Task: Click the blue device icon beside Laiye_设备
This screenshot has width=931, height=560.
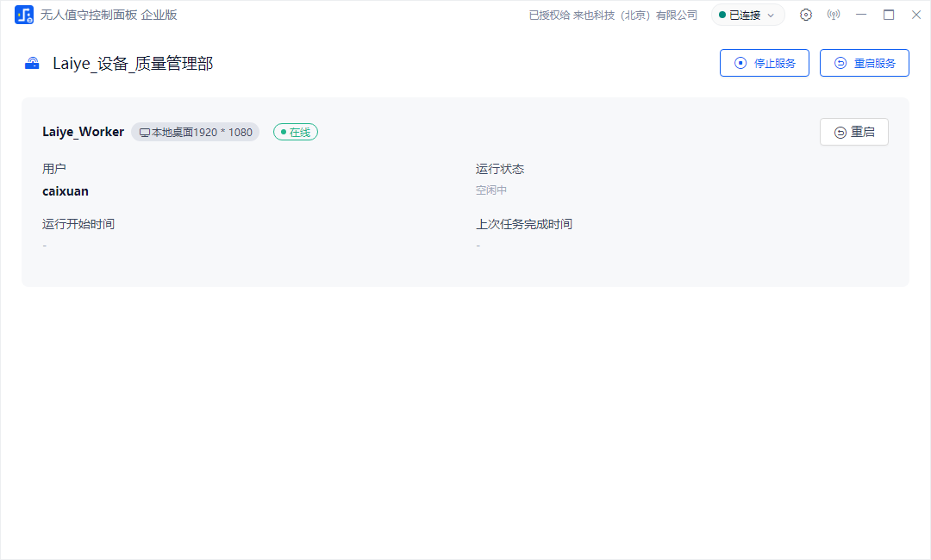Action: [x=32, y=64]
